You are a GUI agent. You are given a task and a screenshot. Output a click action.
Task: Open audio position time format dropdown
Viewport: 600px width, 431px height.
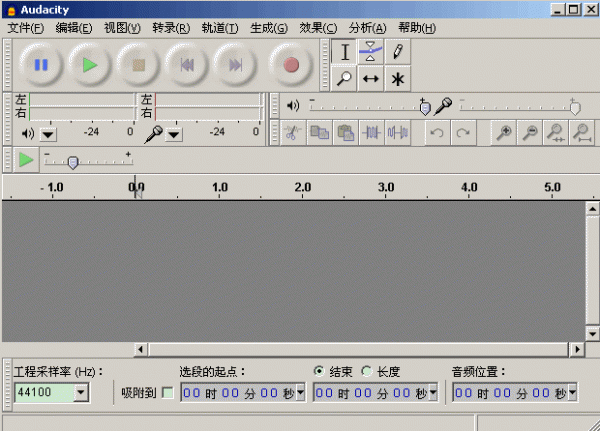click(572, 392)
